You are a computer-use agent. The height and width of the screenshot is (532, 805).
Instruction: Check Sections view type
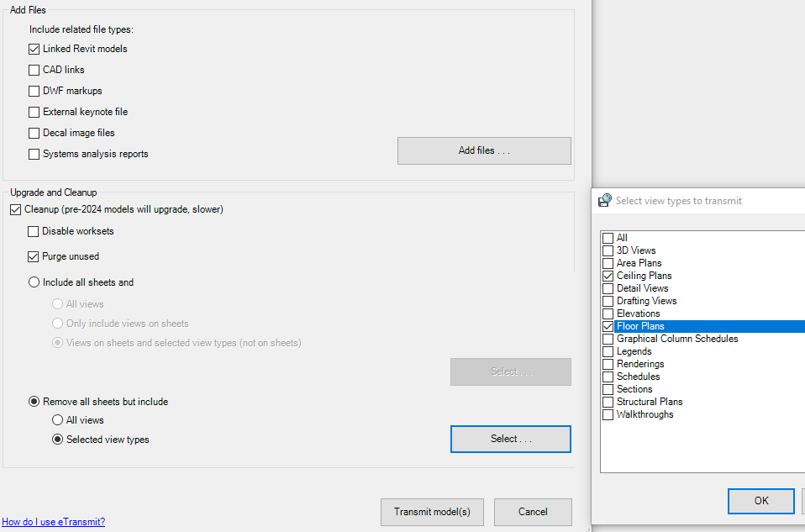(x=608, y=389)
